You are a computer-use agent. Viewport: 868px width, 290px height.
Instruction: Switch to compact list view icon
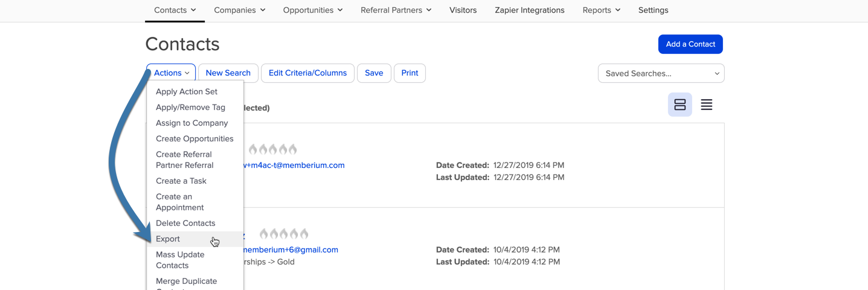click(x=706, y=105)
